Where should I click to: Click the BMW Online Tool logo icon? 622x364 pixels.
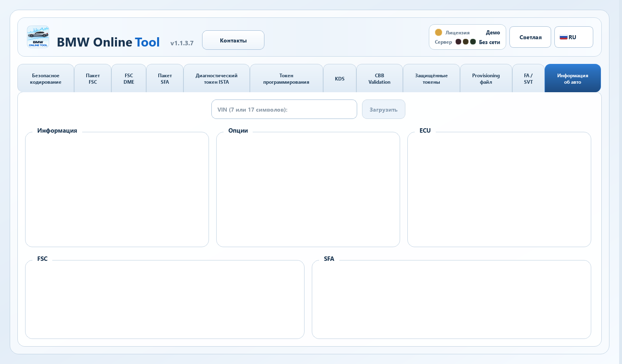click(38, 37)
